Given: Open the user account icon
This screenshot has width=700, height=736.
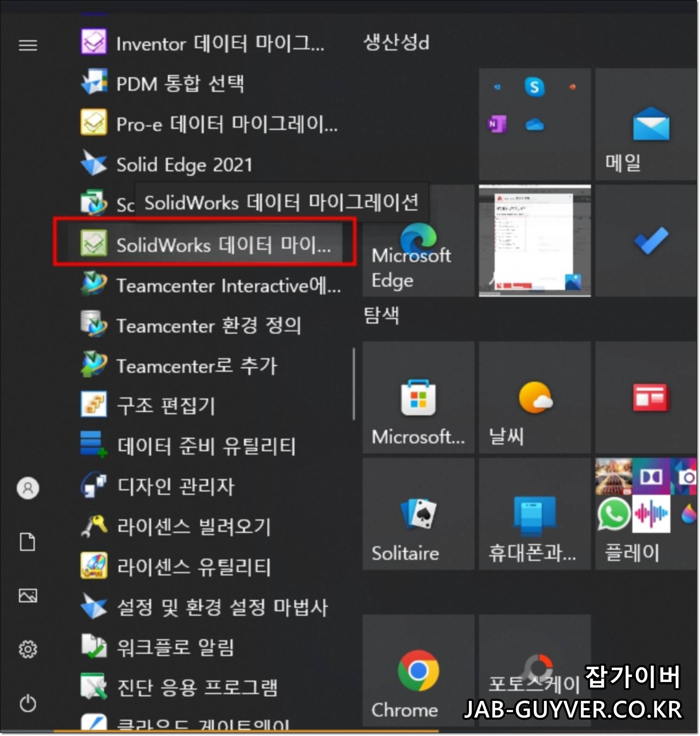Looking at the screenshot, I should 28,488.
